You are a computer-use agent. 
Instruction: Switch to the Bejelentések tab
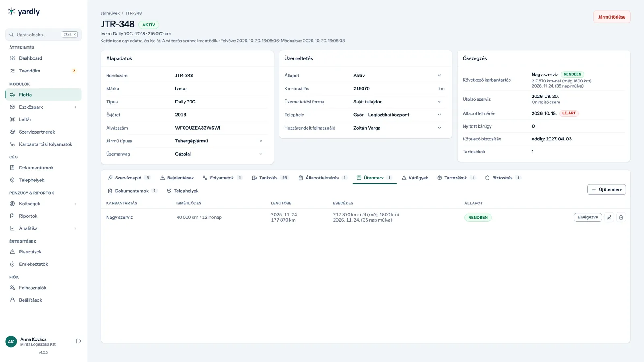(x=177, y=178)
